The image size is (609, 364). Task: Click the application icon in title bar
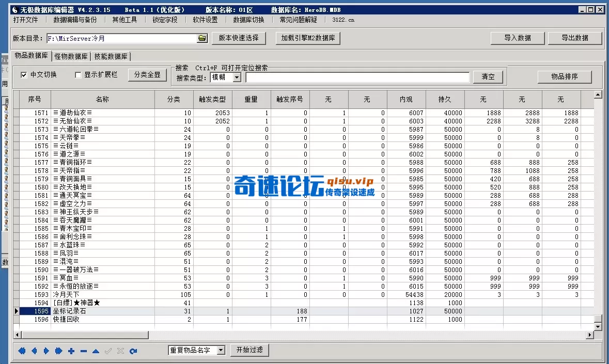coord(15,10)
